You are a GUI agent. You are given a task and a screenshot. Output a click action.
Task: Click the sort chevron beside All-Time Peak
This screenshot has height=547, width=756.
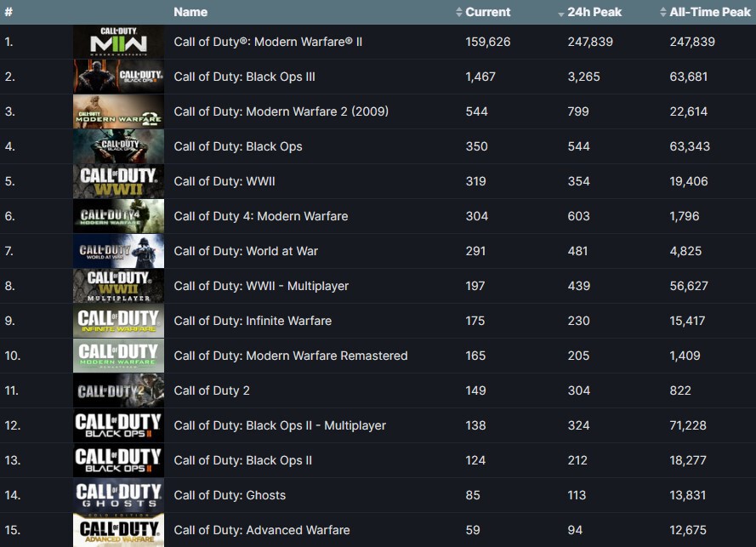662,12
